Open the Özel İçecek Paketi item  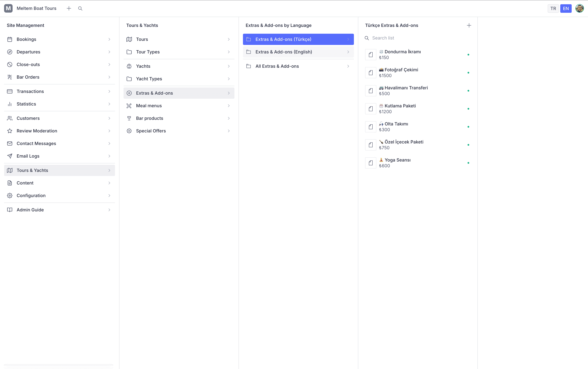[418, 145]
